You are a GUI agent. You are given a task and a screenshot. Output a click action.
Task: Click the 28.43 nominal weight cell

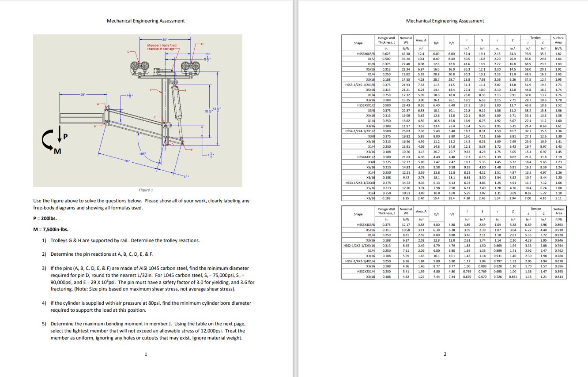pos(405,105)
